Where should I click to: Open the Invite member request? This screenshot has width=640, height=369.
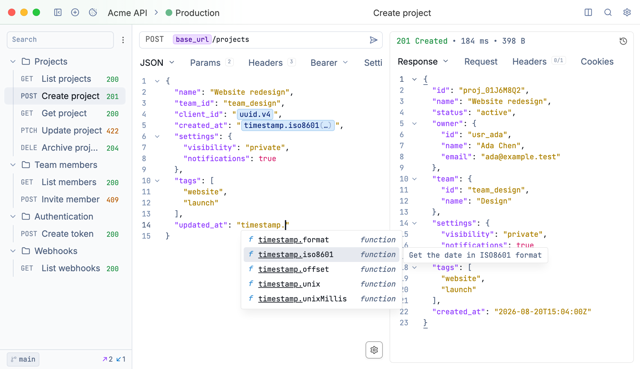click(x=69, y=199)
